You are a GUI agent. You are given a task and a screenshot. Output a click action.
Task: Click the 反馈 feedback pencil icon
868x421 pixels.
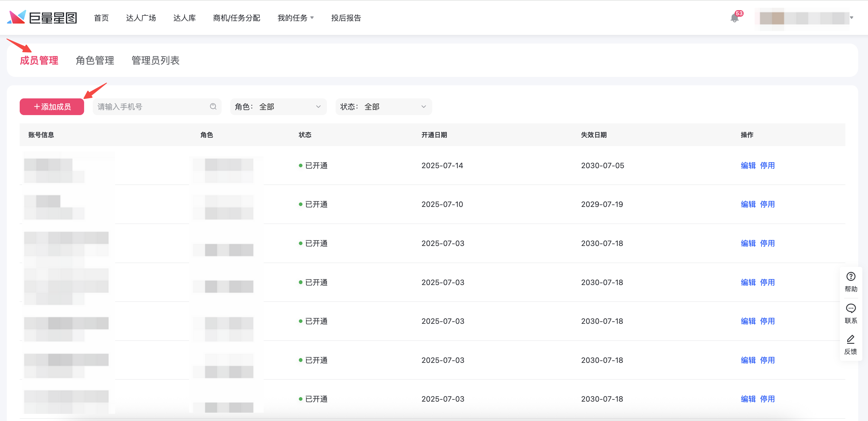tap(850, 340)
